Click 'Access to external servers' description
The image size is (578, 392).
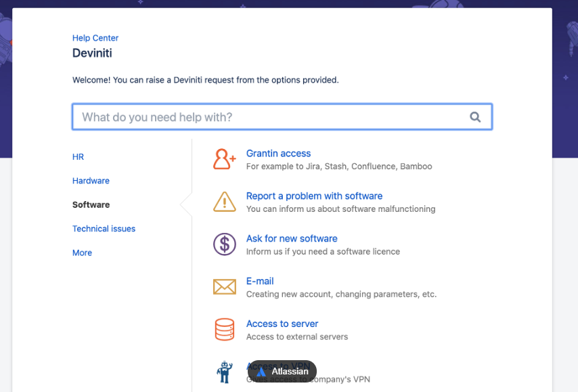[x=296, y=336]
